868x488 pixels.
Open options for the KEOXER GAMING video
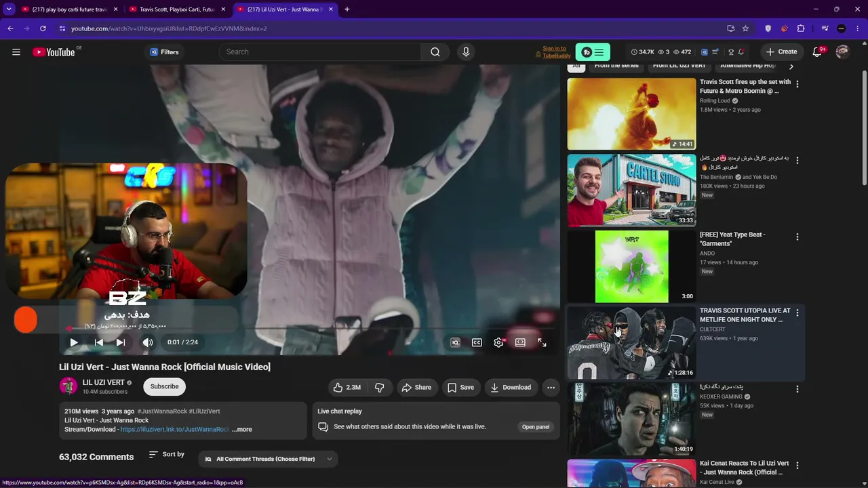[x=797, y=389]
